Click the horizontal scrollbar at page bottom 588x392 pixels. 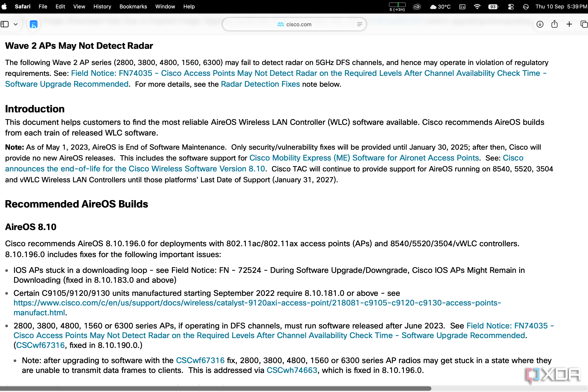[x=215, y=389]
